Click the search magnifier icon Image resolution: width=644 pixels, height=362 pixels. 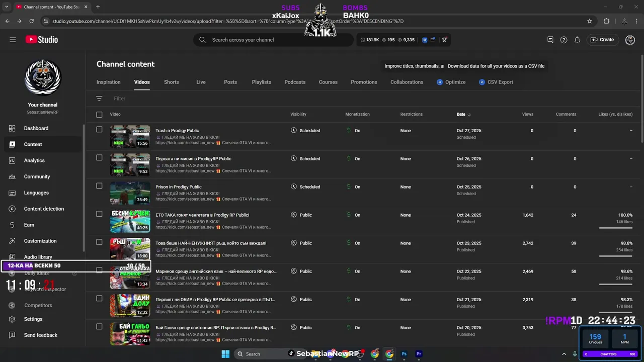coord(202,40)
